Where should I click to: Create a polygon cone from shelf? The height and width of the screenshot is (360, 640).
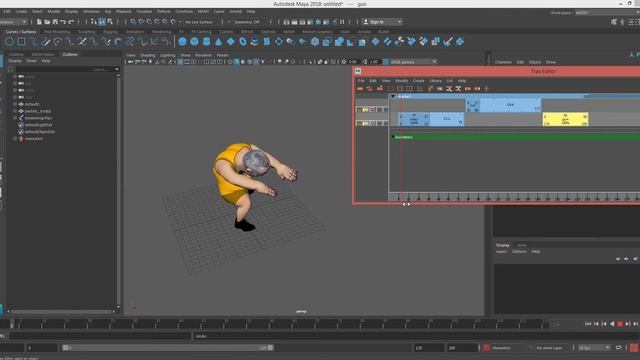pos(218,41)
